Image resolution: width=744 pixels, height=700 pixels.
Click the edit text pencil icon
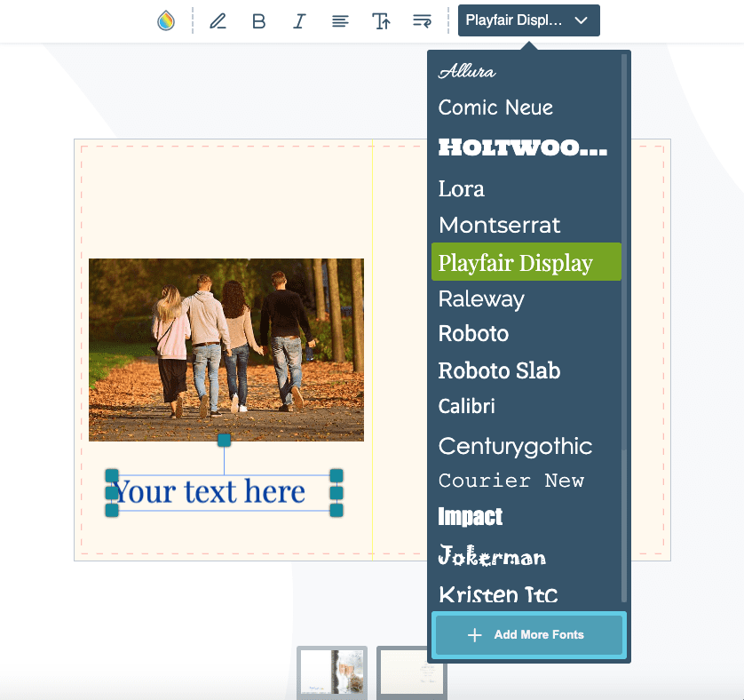(x=218, y=21)
